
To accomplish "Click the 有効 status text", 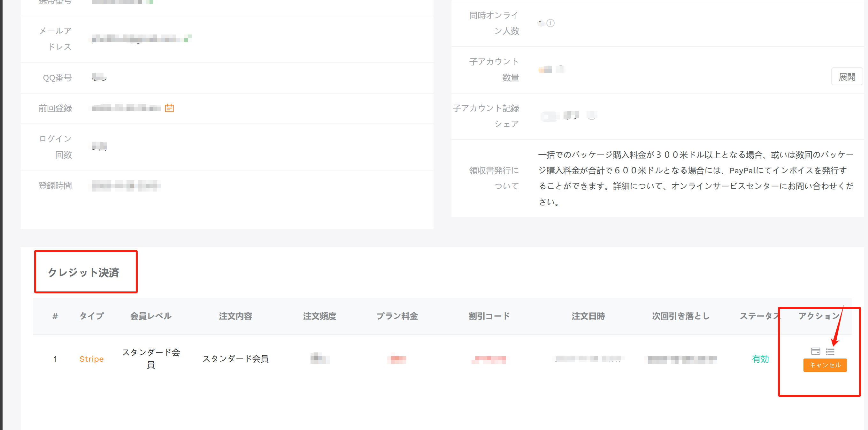I will [761, 359].
